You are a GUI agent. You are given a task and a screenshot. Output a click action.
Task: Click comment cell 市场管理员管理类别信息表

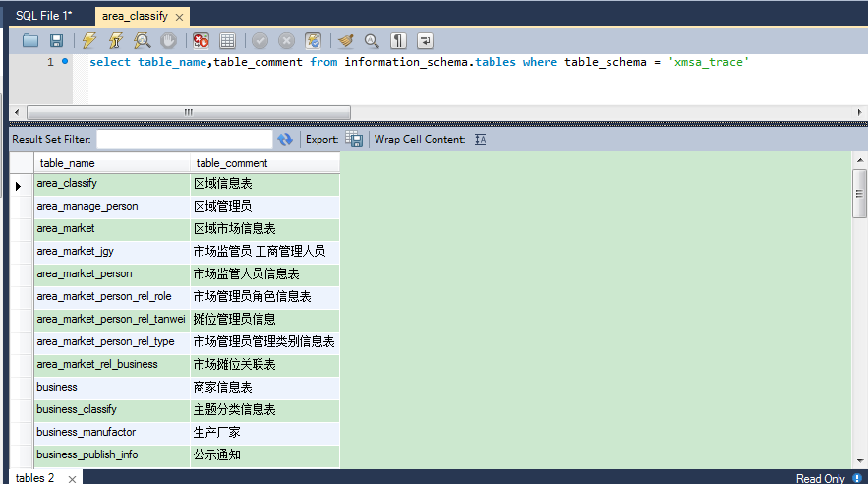click(x=264, y=342)
